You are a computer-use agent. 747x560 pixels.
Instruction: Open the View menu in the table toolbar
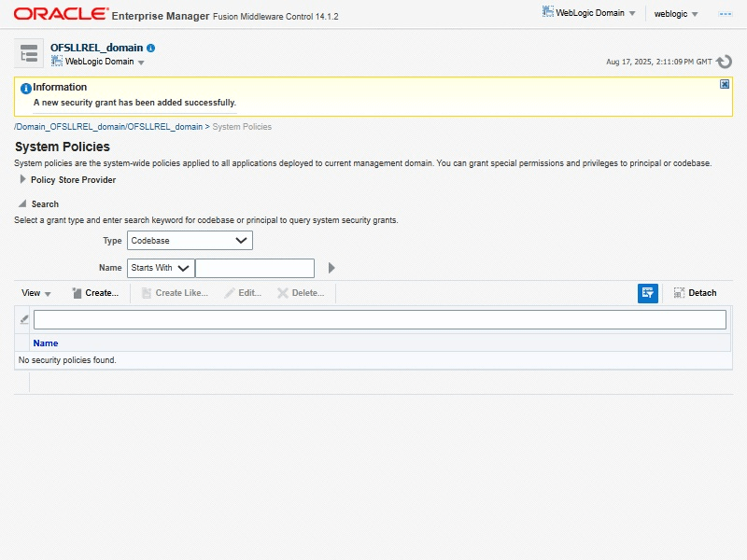coord(36,293)
